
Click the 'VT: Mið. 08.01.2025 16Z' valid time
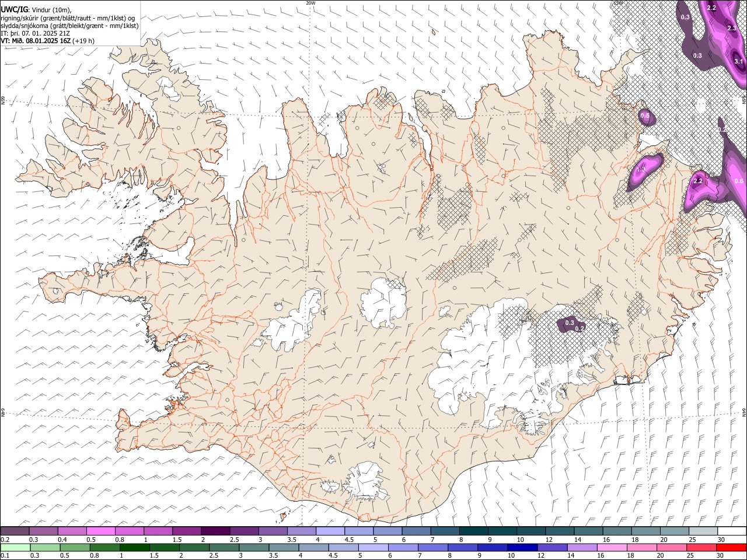point(36,41)
